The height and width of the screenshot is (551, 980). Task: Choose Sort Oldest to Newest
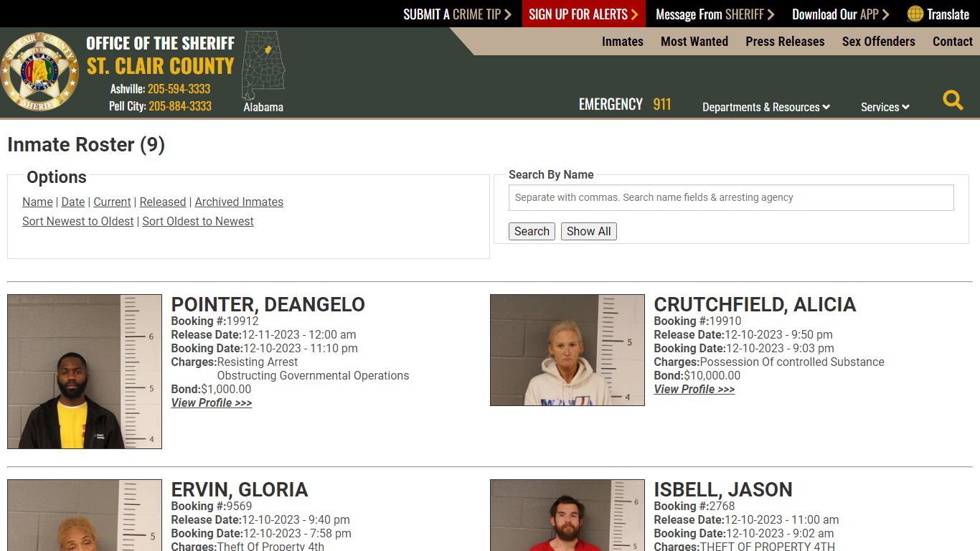198,222
